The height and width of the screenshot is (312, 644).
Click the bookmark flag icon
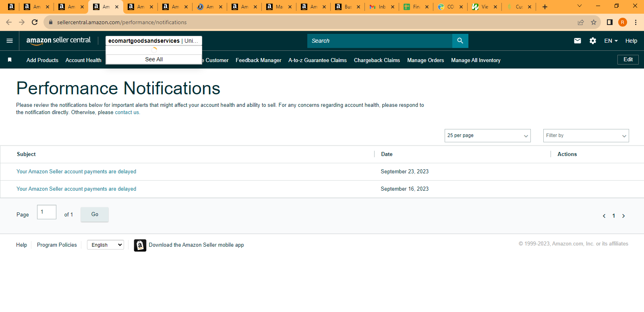click(10, 60)
